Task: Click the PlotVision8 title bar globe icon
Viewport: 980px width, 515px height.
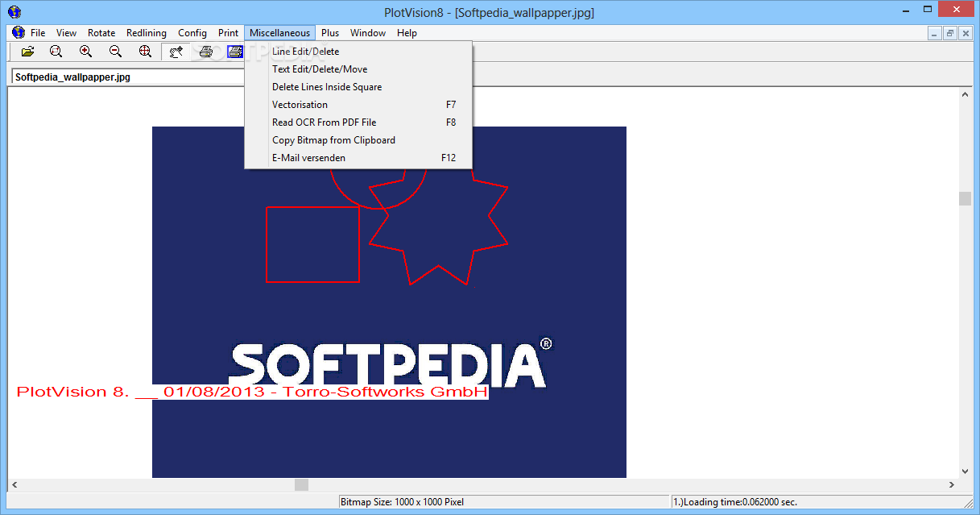Action: click(x=14, y=11)
